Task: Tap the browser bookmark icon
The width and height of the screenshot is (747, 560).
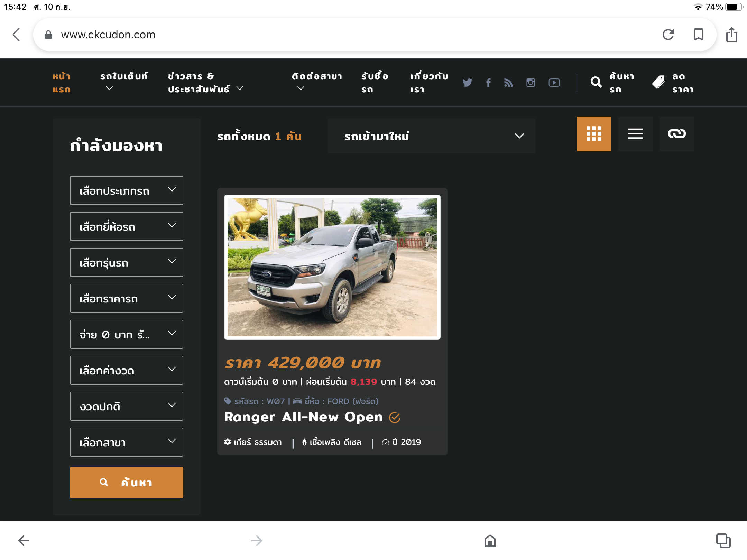Action: point(698,35)
